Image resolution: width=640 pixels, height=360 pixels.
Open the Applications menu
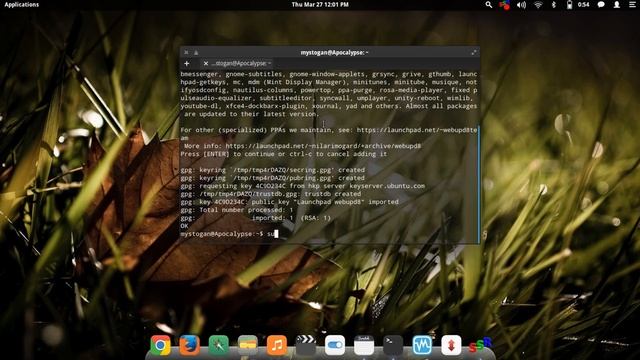pyautogui.click(x=22, y=4)
